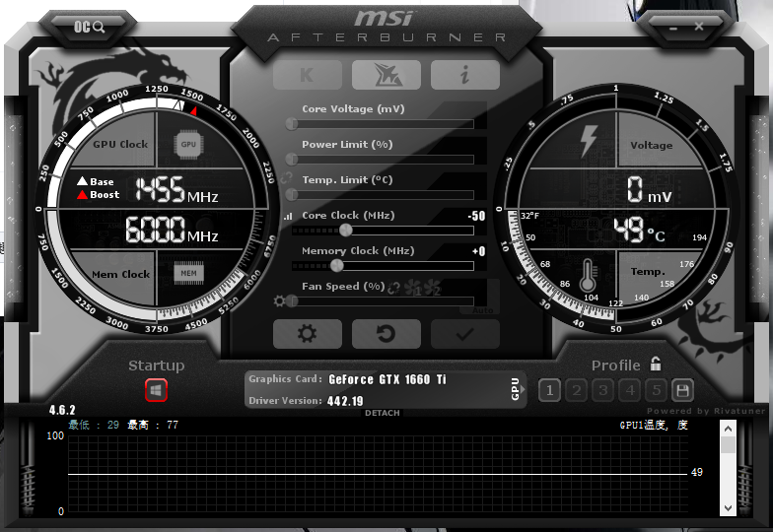Adjust Core Voltage slider handle
The height and width of the screenshot is (532, 773).
292,124
